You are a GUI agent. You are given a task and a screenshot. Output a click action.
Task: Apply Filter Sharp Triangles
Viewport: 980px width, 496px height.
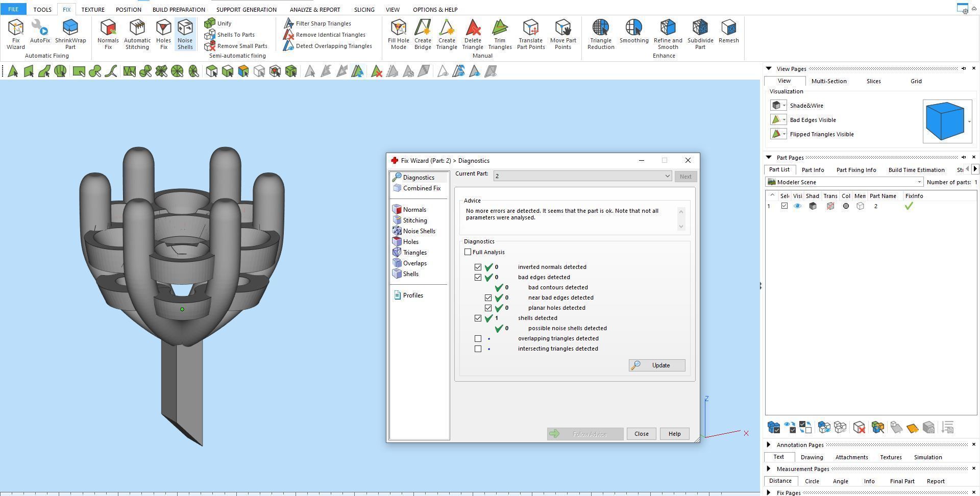coord(317,23)
